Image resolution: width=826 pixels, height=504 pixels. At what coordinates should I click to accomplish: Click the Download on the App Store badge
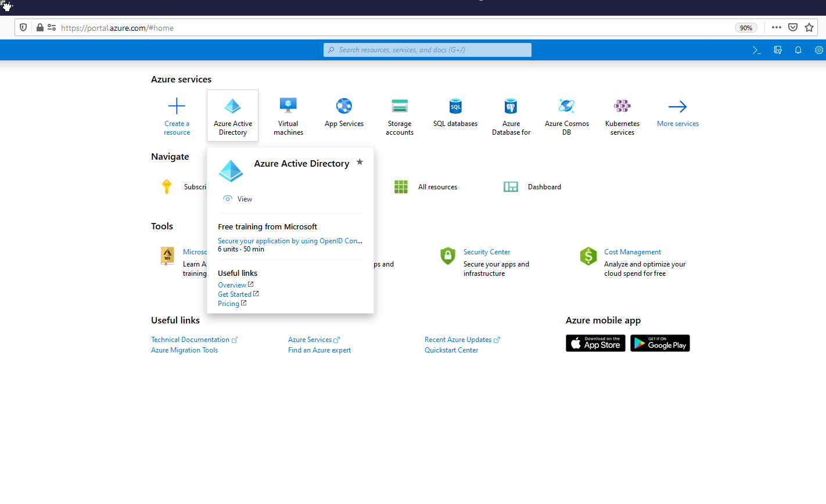595,343
